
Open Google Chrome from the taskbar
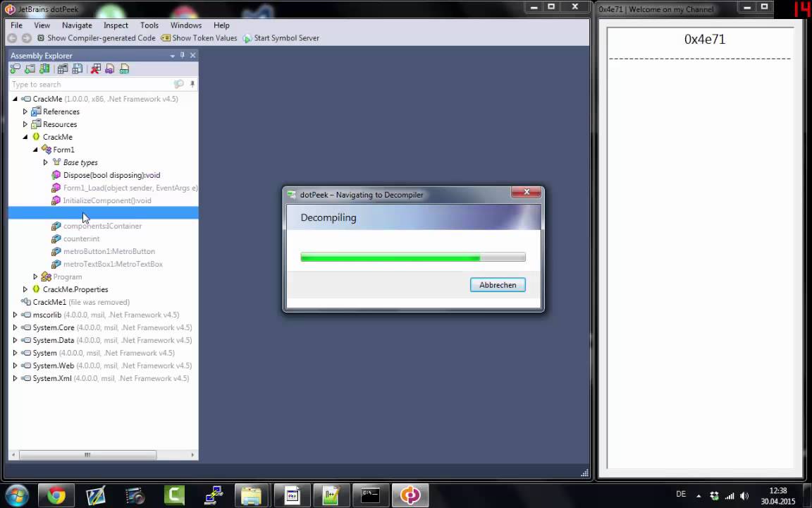(56, 495)
